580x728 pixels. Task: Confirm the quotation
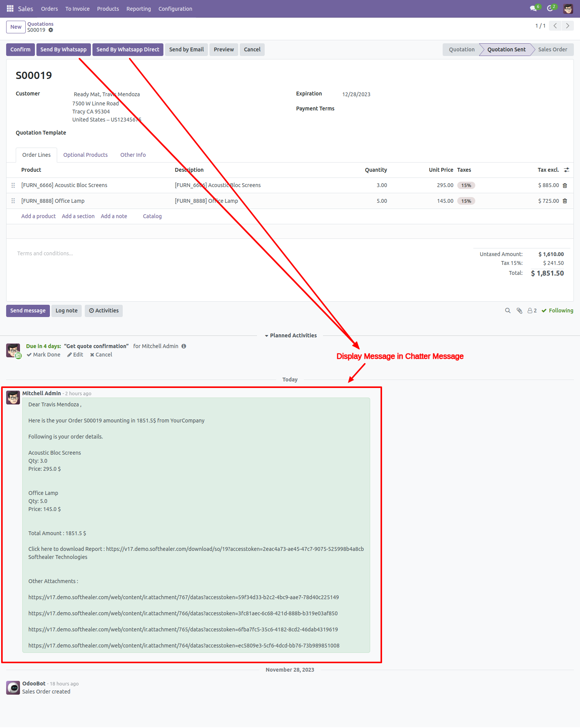[20, 49]
